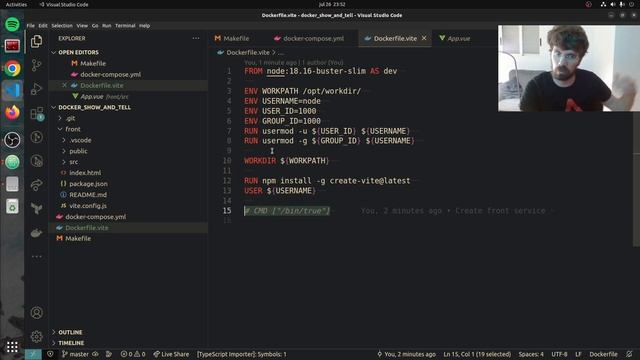Image resolution: width=640 pixels, height=360 pixels.
Task: Collapse the DOCKER_SHOW_AND_TELL folder section
Action: point(128,107)
